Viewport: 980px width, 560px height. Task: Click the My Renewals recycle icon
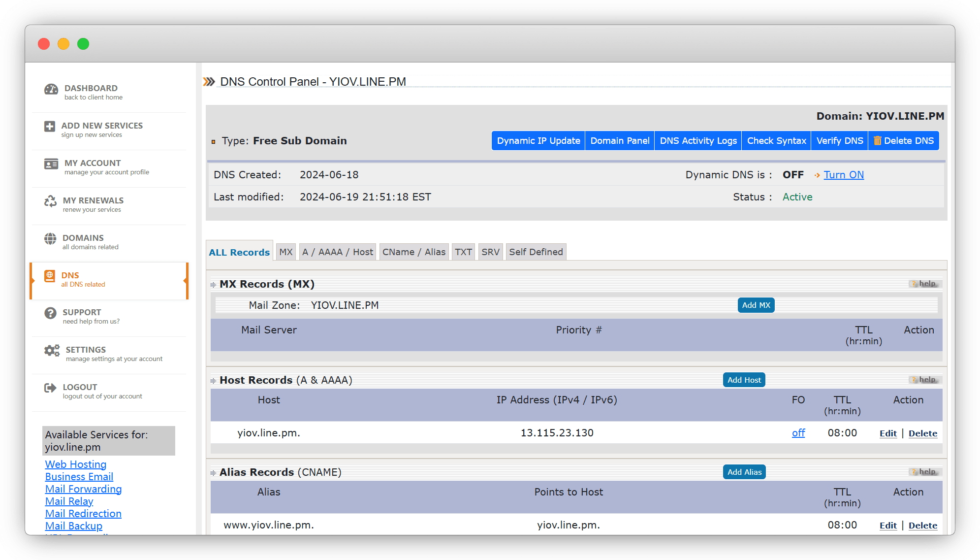point(50,201)
